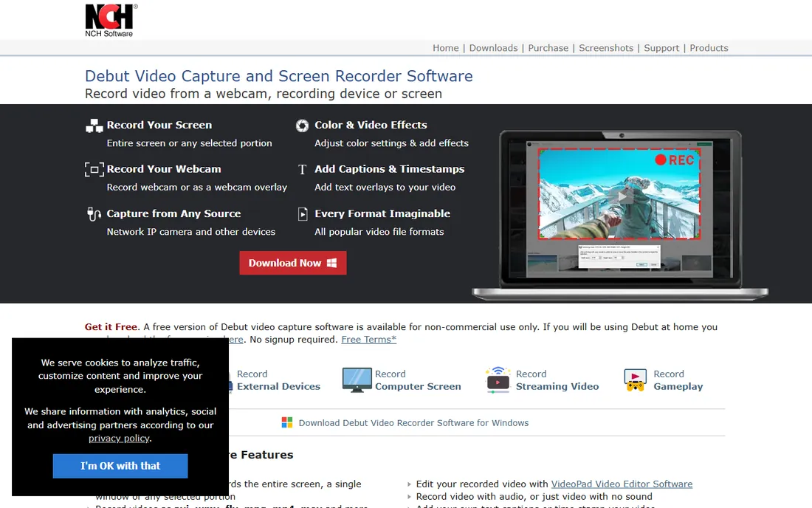Open the Products menu link
The width and height of the screenshot is (812, 508).
tap(709, 48)
